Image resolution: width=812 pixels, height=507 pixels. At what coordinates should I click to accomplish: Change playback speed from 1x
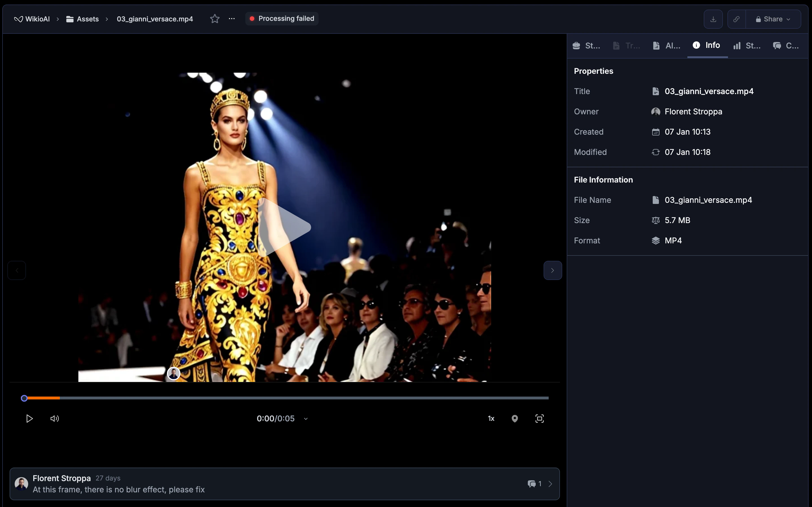pos(491,419)
